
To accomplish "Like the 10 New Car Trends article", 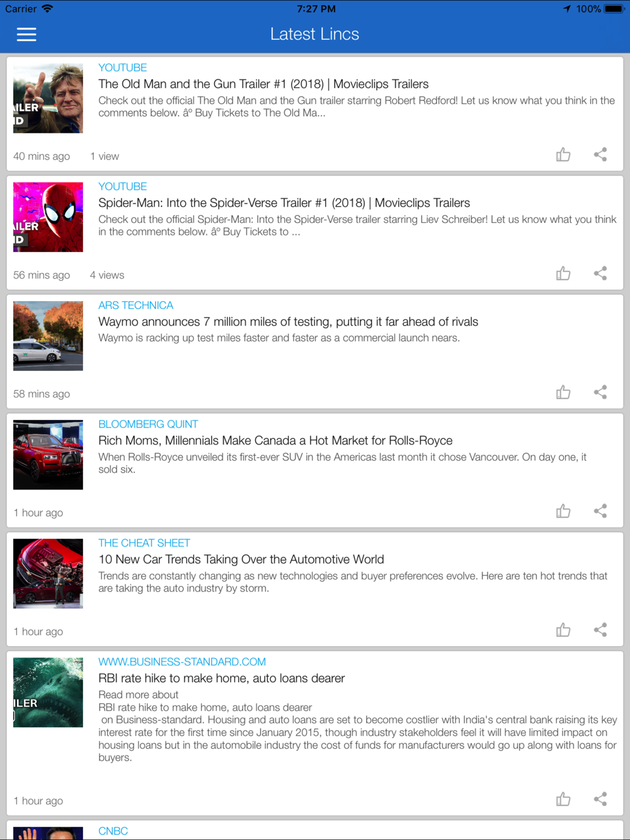I will [x=563, y=630].
